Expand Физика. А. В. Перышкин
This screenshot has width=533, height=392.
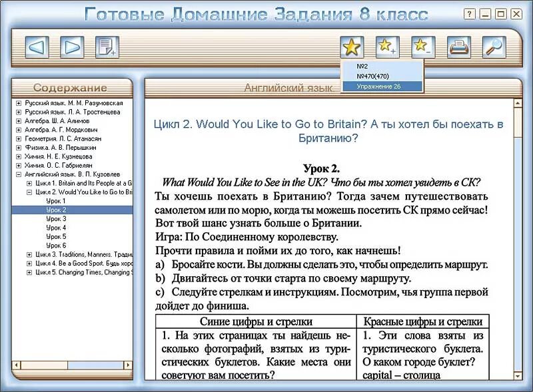19,148
